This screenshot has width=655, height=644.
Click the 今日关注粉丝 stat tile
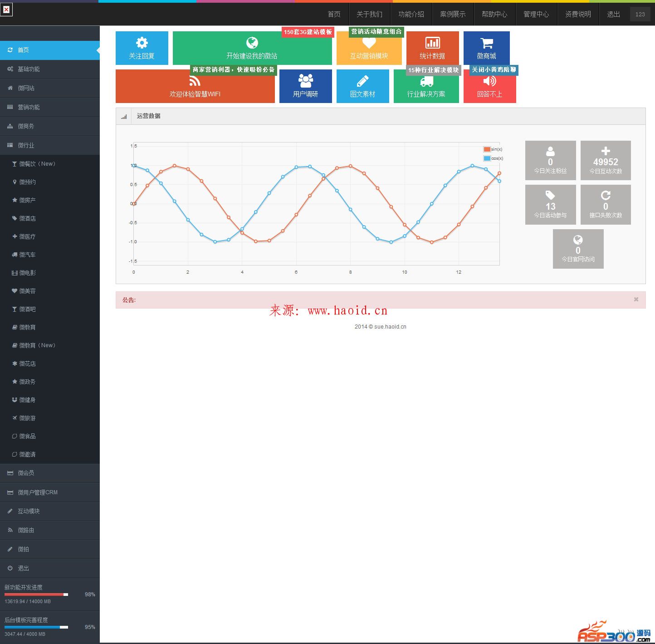coord(551,160)
